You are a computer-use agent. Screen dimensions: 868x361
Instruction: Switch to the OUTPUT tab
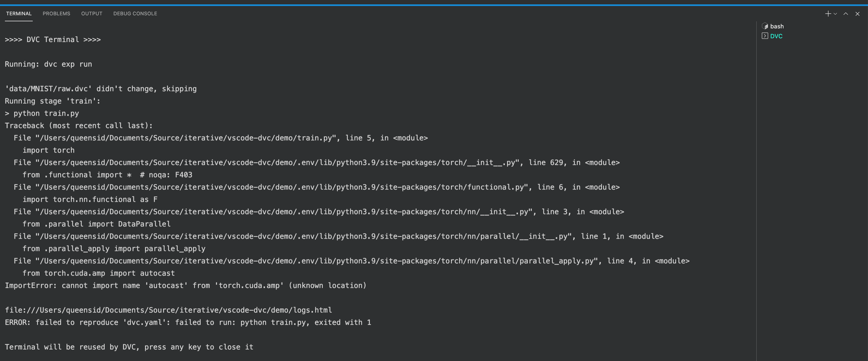click(91, 13)
